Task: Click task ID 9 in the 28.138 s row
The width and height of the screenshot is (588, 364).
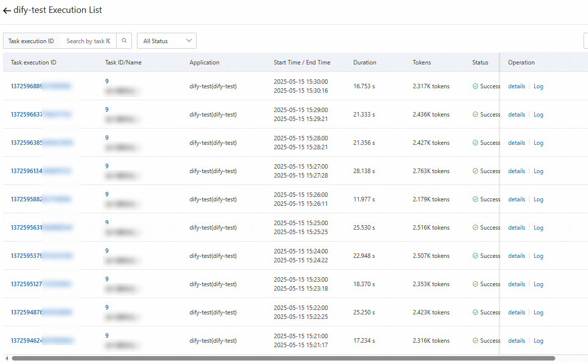Action: (107, 166)
